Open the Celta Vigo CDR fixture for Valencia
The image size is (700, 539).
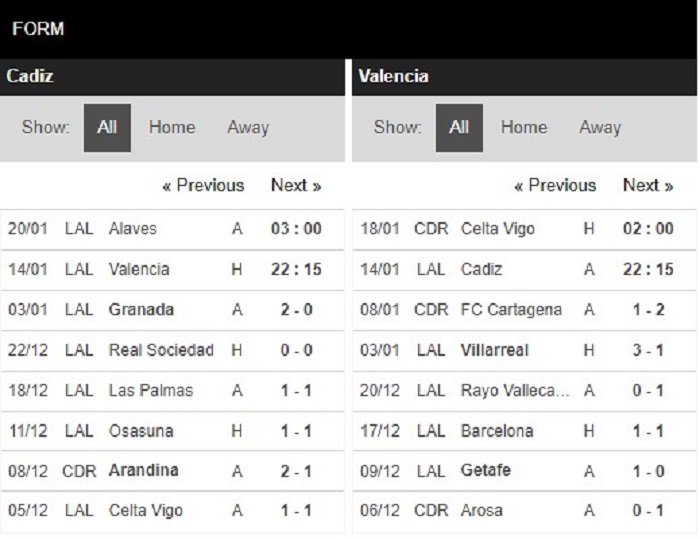(524, 229)
